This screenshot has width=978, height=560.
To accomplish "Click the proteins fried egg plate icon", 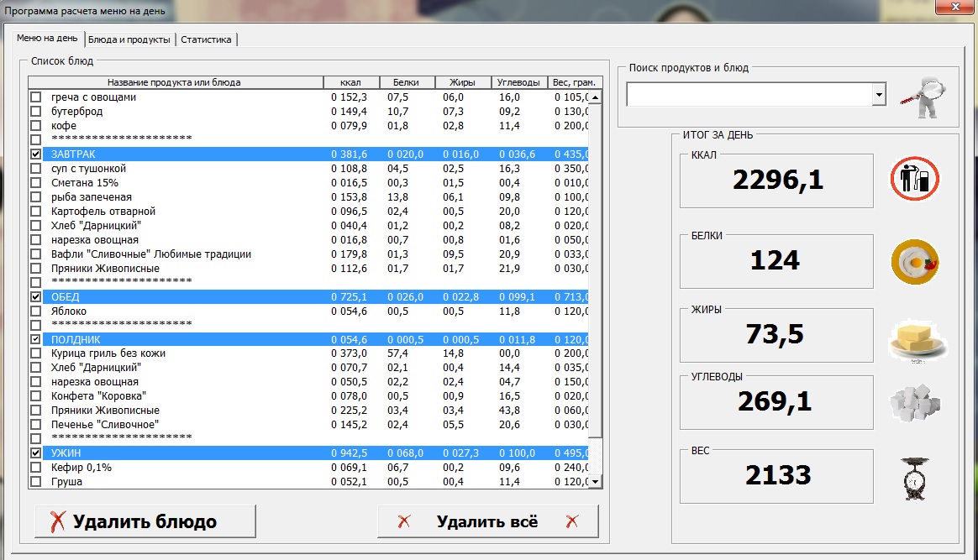I will coord(914,261).
